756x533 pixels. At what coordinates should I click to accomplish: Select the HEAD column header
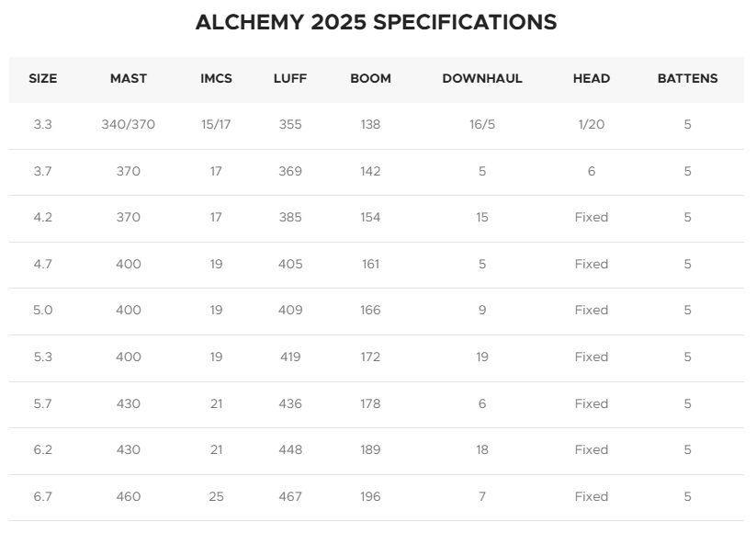click(x=592, y=79)
